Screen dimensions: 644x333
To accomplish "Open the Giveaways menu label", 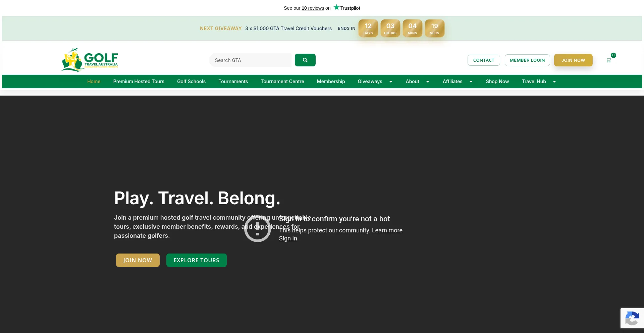I will coord(370,81).
